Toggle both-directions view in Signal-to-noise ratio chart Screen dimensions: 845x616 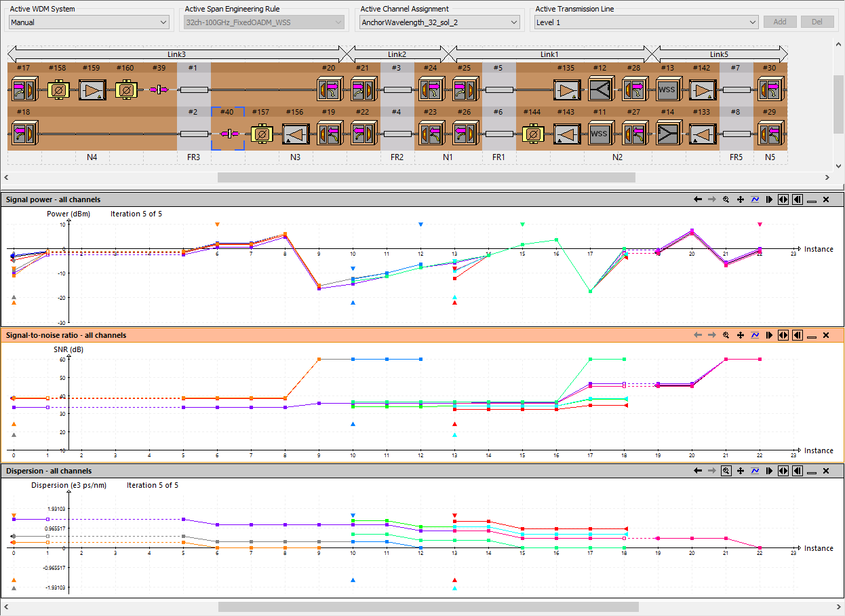point(783,335)
